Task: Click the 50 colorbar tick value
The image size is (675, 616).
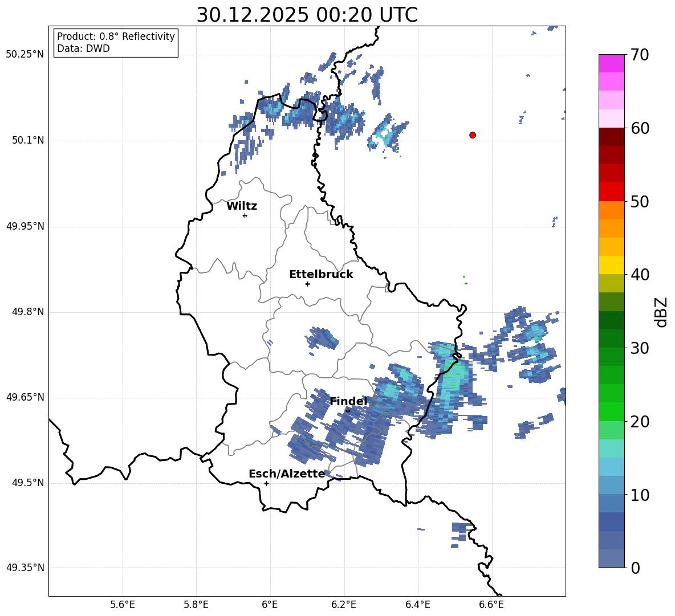Action: 640,202
